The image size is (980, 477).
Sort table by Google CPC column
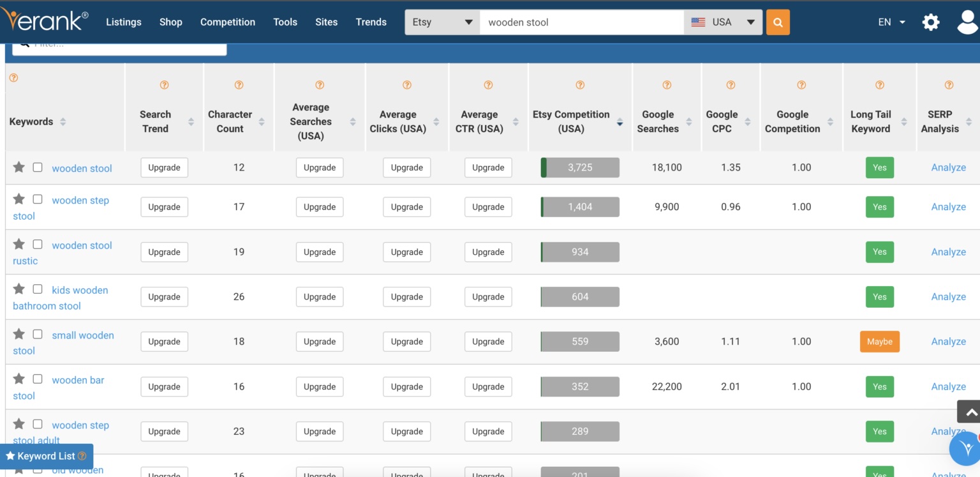748,122
